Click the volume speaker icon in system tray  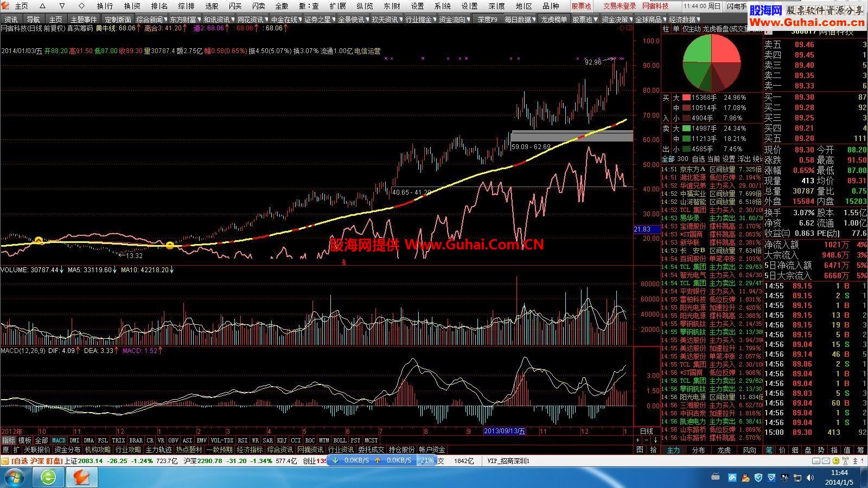point(809,477)
